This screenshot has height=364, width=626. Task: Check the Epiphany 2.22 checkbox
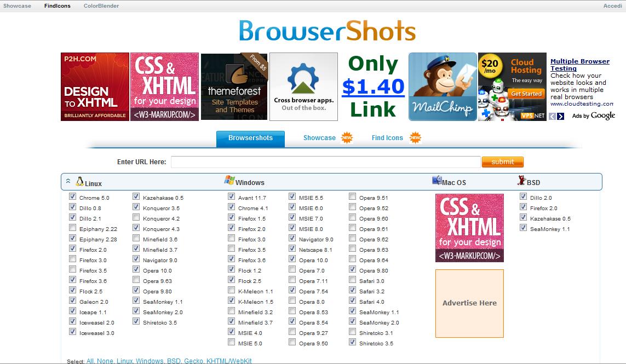coord(72,228)
